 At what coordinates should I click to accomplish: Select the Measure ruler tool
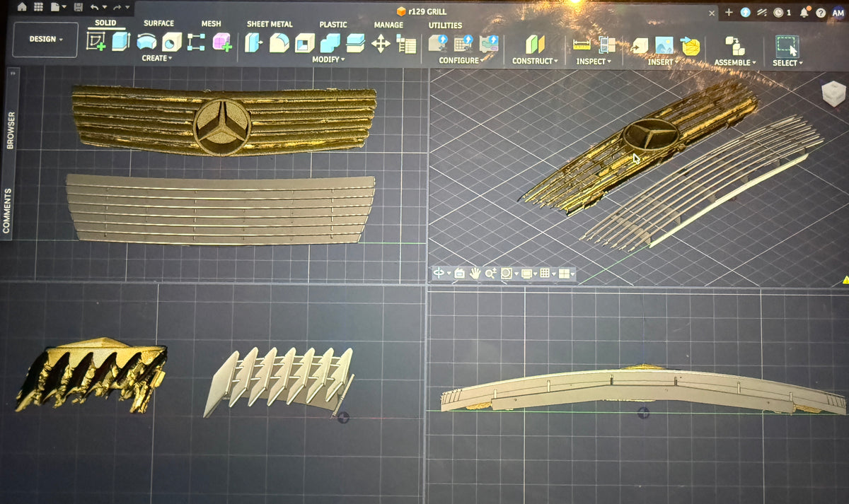click(582, 45)
